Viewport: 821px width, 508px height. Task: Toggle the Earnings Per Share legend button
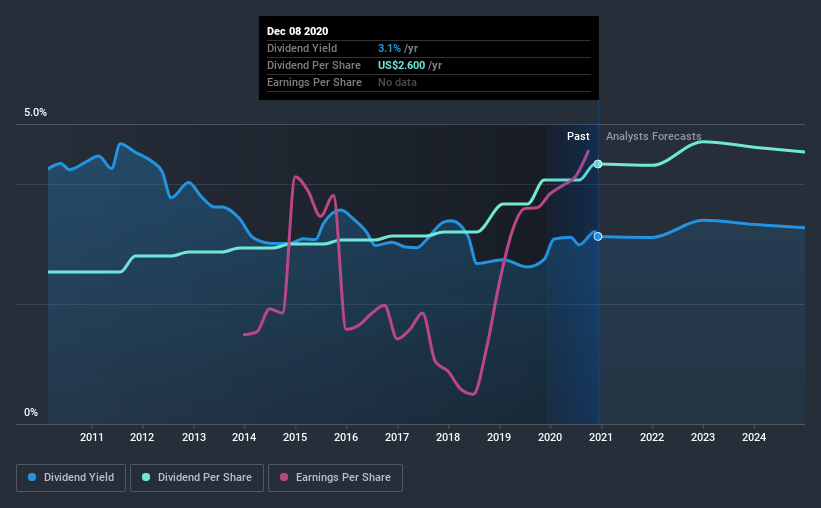click(x=335, y=478)
